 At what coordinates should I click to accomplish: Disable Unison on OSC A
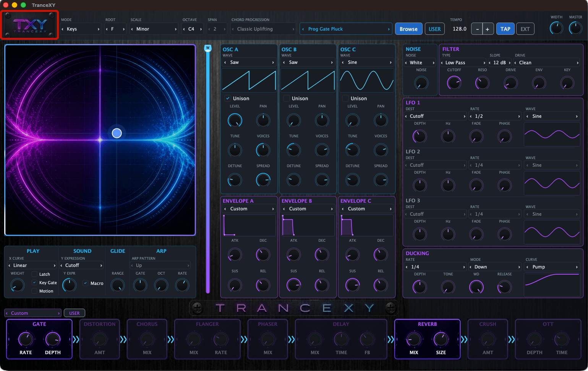tap(228, 98)
